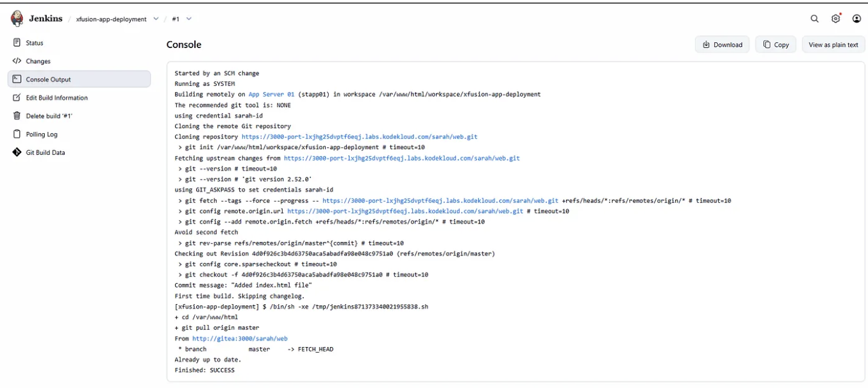Open repository URL in Cloning repository line
Screen dimensions: 868x388
359,136
